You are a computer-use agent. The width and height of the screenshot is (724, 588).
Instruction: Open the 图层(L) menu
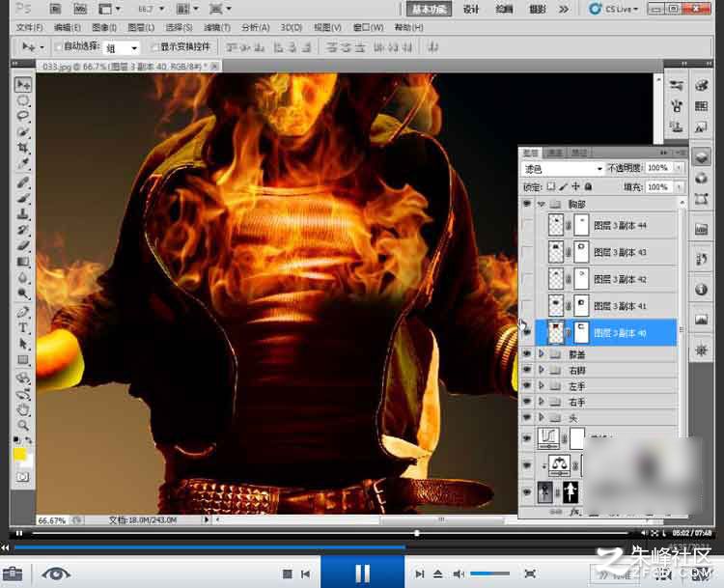(x=141, y=27)
